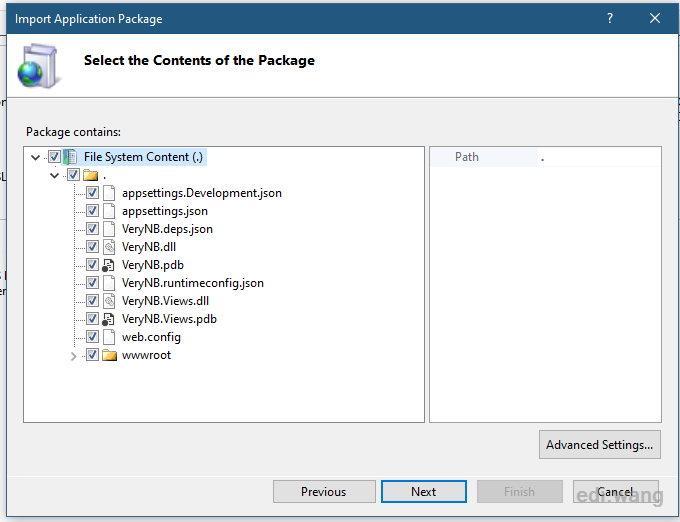
Task: Collapse the root dot folder node
Action: coord(55,176)
